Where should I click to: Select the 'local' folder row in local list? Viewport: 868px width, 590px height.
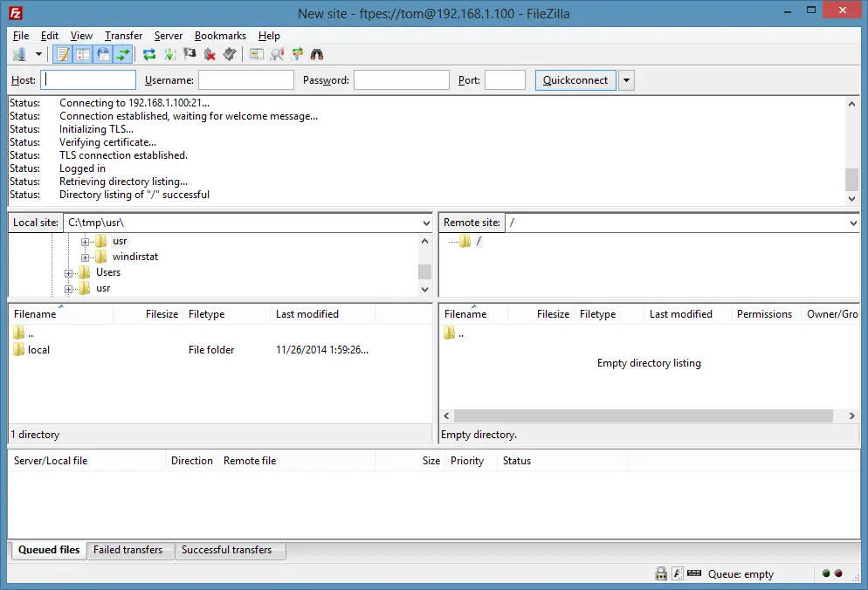[x=220, y=350]
